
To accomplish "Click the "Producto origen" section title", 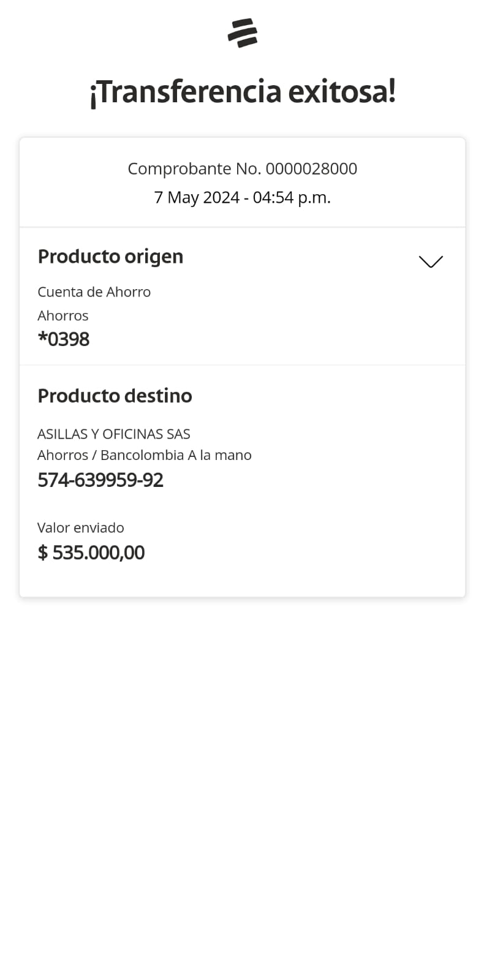I will 110,256.
